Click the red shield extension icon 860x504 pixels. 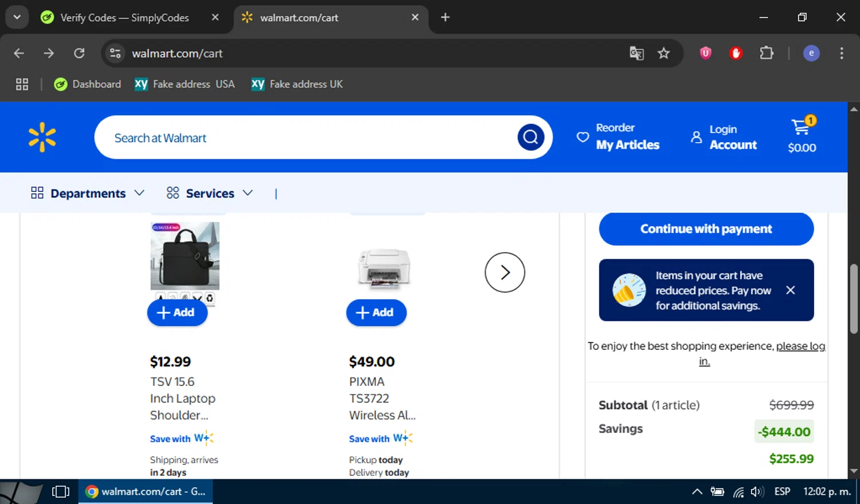point(706,53)
